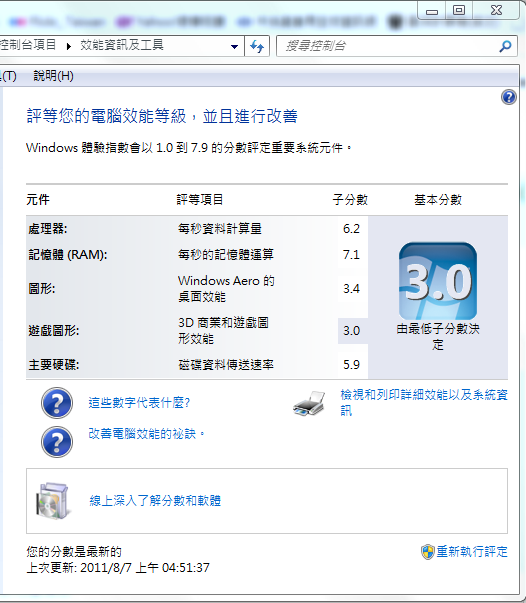This screenshot has width=526, height=603.
Task: Open 線上深入了解分數和軟體 link
Action: click(155, 500)
